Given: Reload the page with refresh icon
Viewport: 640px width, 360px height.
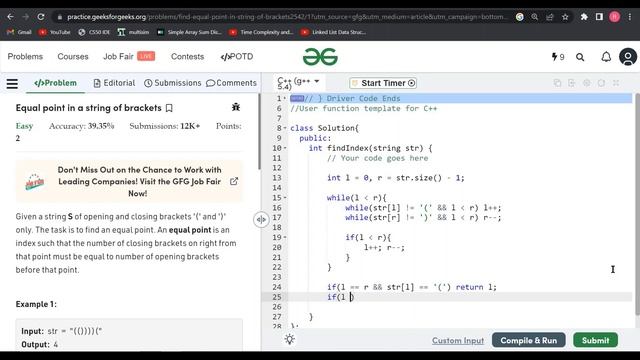Looking at the screenshot, I should tap(41, 17).
